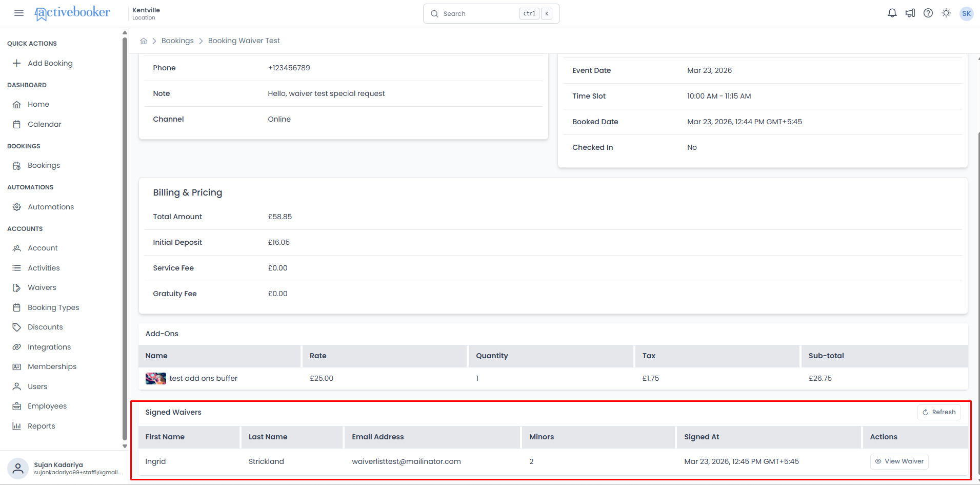Open Bookings in the sidebar

tap(44, 165)
